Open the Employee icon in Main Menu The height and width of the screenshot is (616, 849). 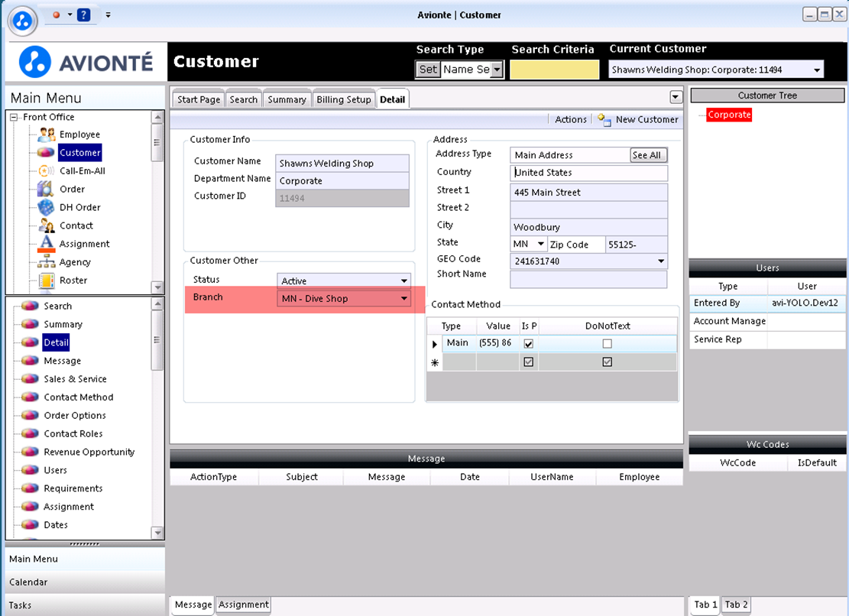(47, 134)
